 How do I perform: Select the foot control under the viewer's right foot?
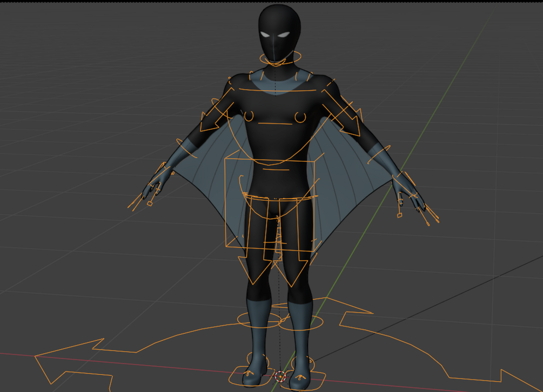pos(303,380)
